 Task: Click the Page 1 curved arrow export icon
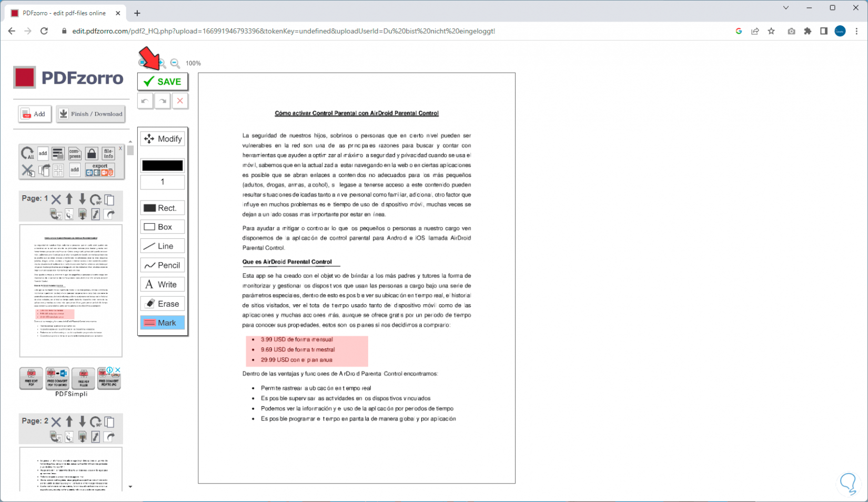click(x=109, y=214)
